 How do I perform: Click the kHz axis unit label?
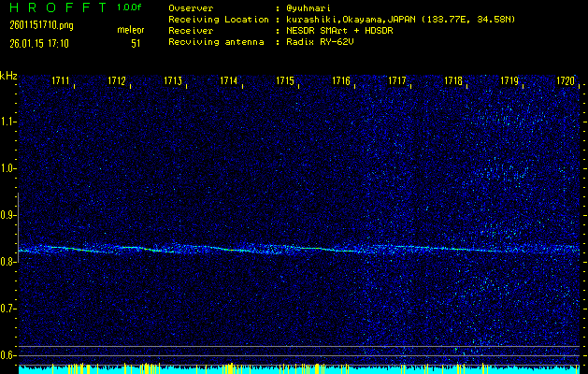pos(8,75)
